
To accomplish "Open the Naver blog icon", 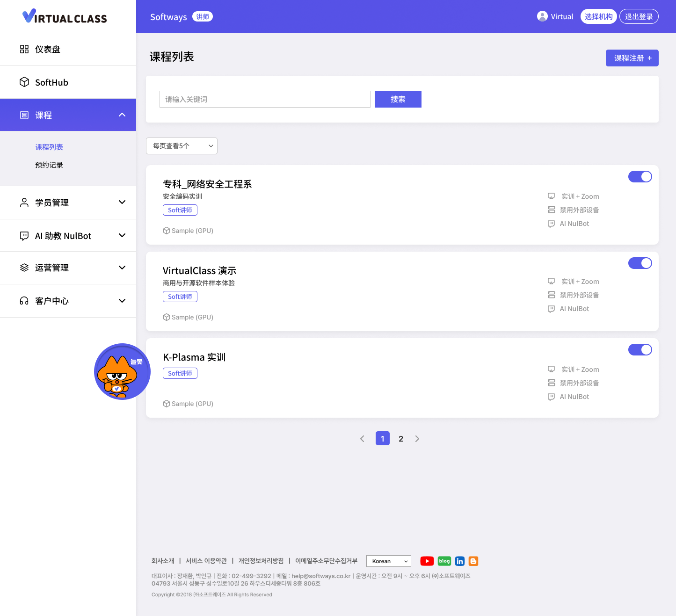I will pos(444,561).
